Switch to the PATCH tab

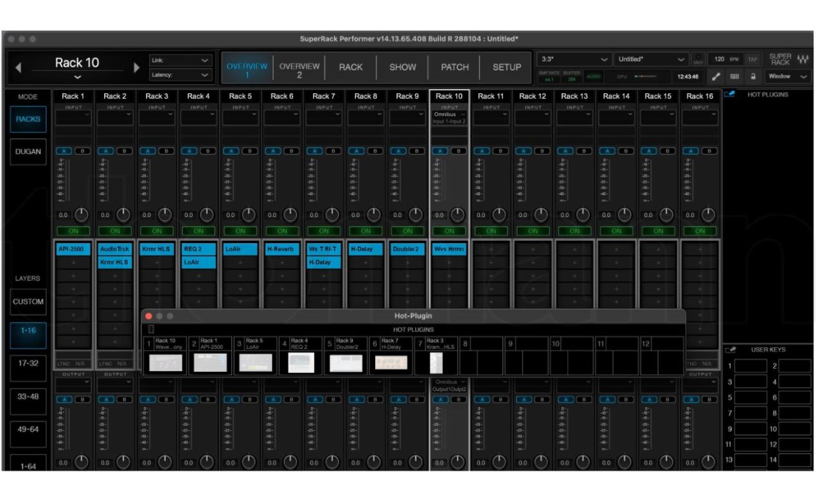[x=454, y=67]
